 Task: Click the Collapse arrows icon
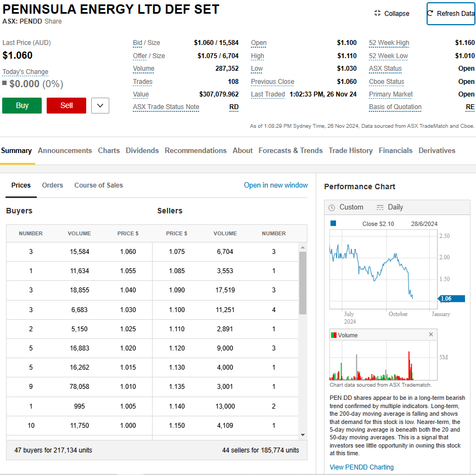pos(377,13)
